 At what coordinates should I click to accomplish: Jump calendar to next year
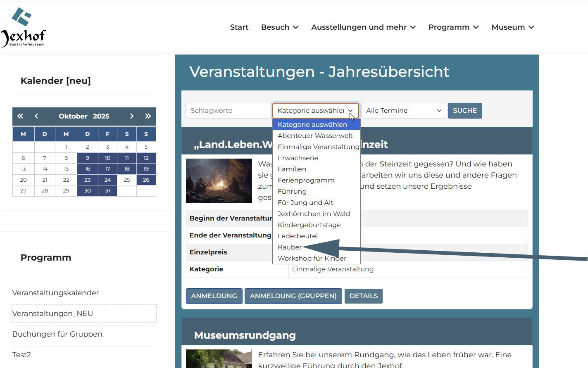(148, 116)
